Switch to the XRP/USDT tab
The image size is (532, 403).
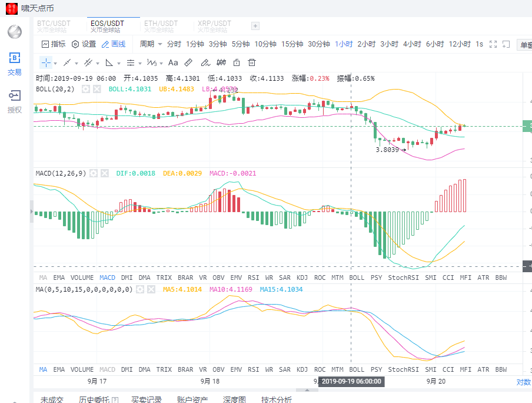click(x=214, y=26)
